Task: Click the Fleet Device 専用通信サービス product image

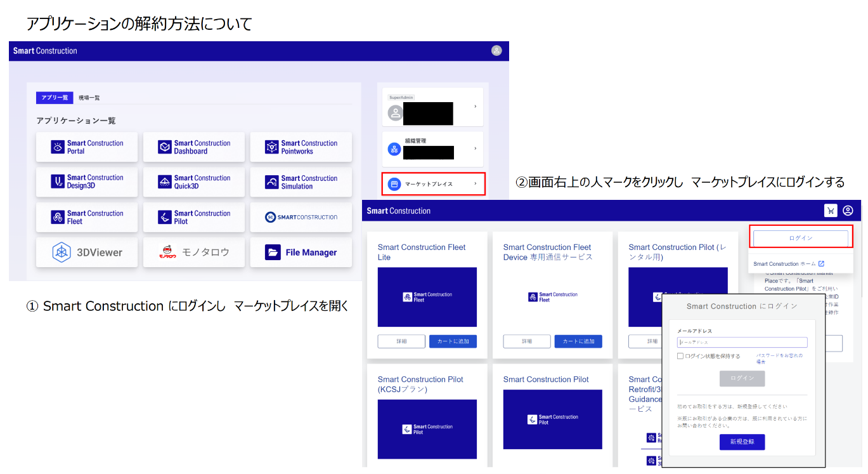Action: point(553,297)
